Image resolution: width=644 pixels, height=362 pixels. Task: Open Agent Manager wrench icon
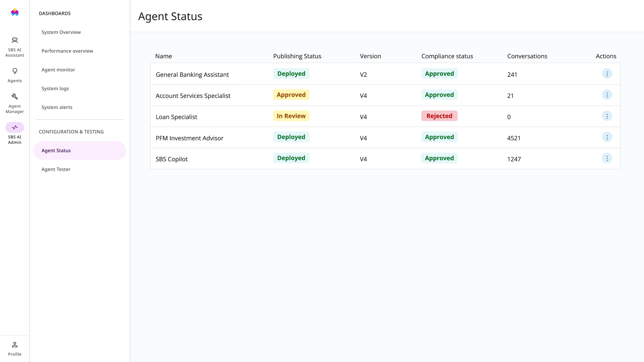coord(15,96)
